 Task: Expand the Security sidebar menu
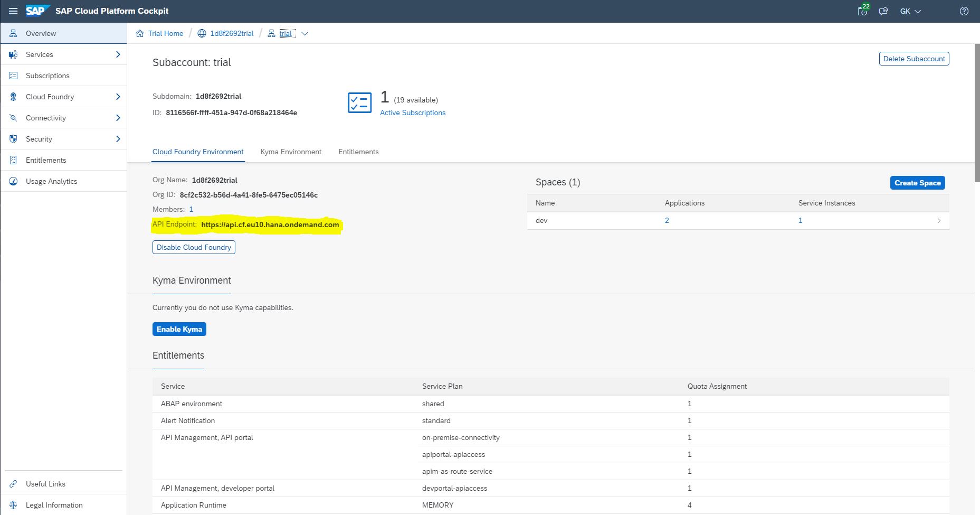point(118,139)
